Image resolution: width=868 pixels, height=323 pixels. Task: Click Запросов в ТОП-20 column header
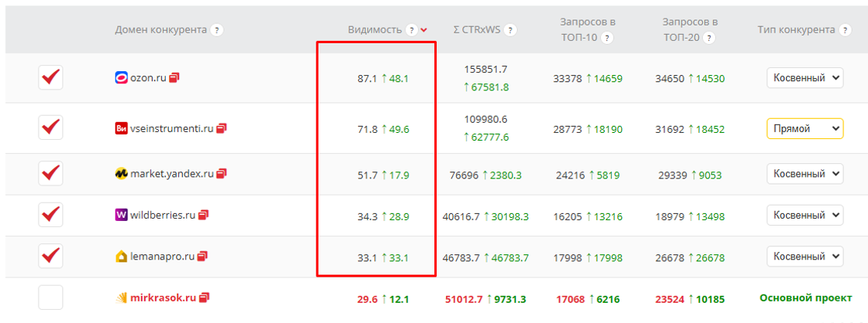coord(690,30)
